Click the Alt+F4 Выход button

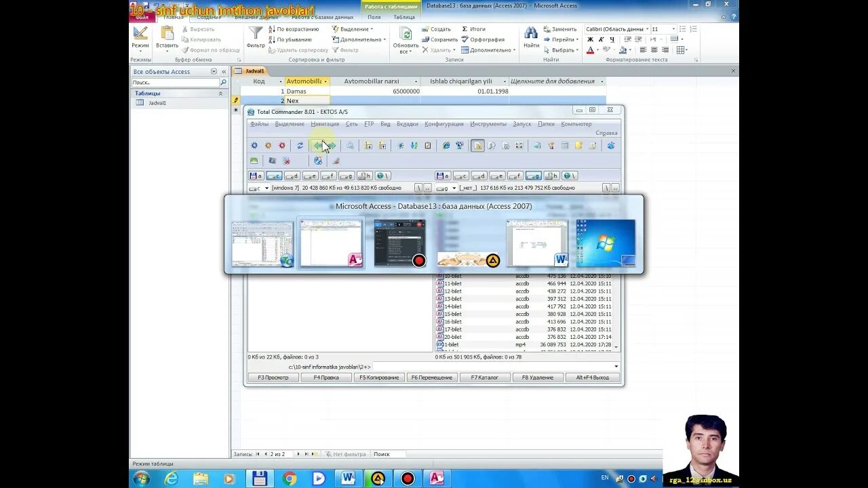click(x=593, y=378)
